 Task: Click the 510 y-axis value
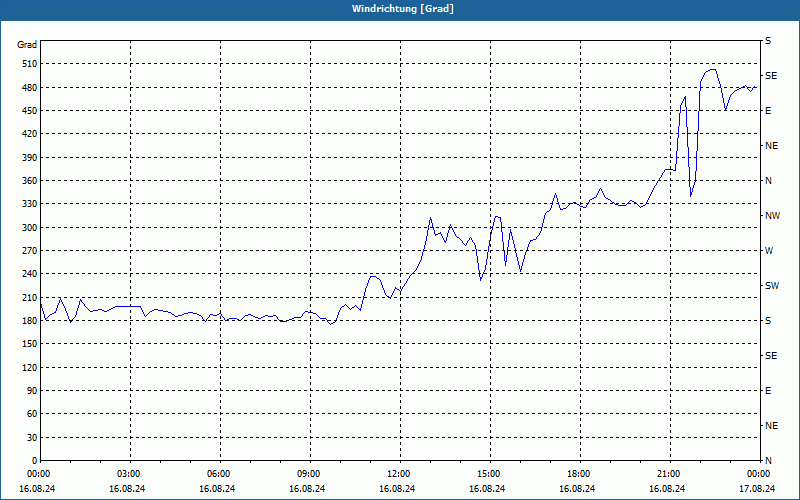(30, 64)
